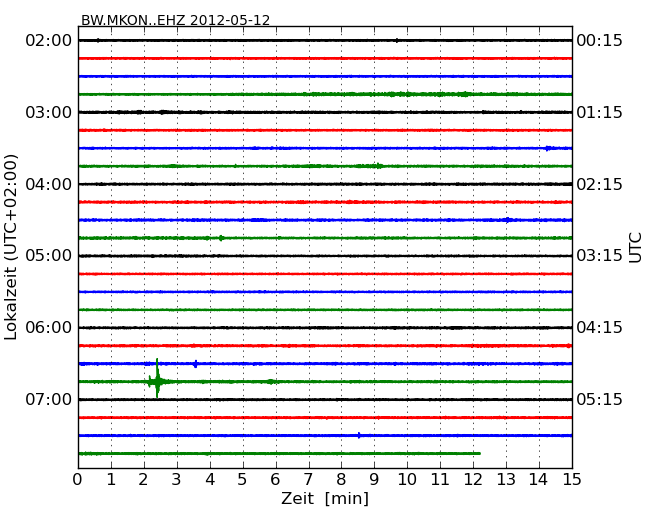This screenshot has width=650, height=520.
Task: Click the 03:15 UTC label
Action: click(x=599, y=255)
